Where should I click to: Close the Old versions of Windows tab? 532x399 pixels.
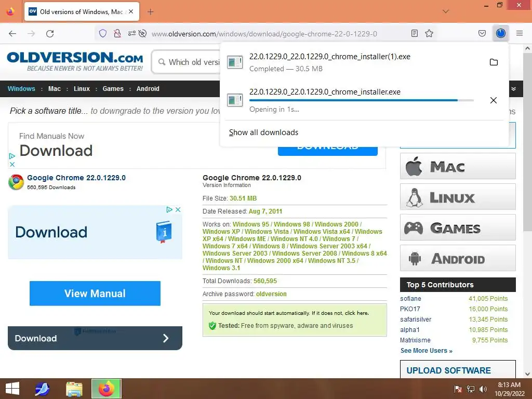(131, 11)
